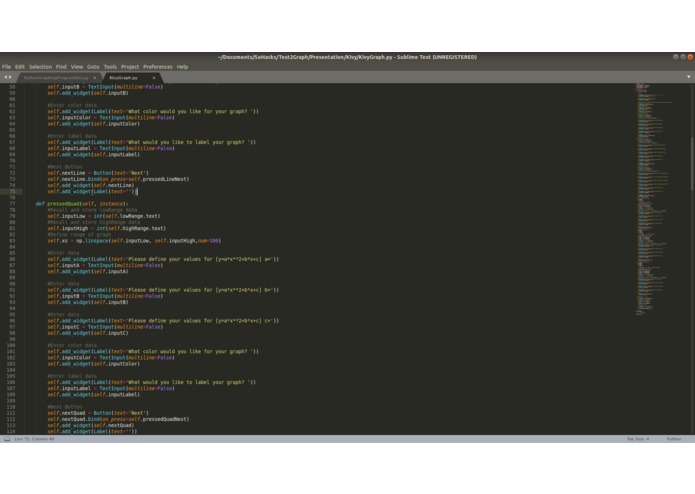
Task: Click the 'self.inputC = TextInput(multiline=False)' line
Action: click(105, 327)
